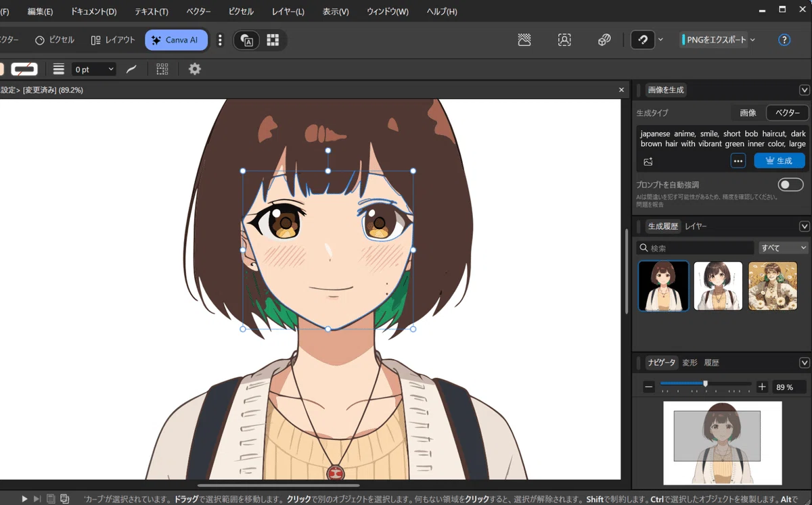Switch to the 履歴 tab
The height and width of the screenshot is (505, 812).
point(711,363)
